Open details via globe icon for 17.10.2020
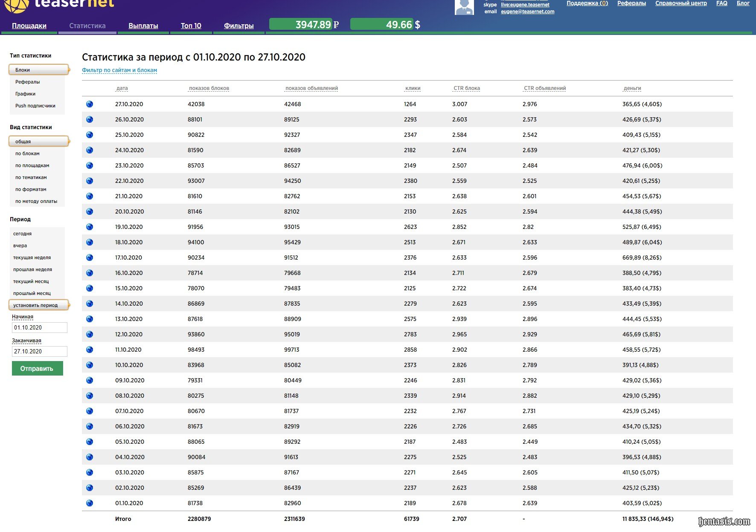Viewport: 756px width, 532px height. click(x=90, y=257)
